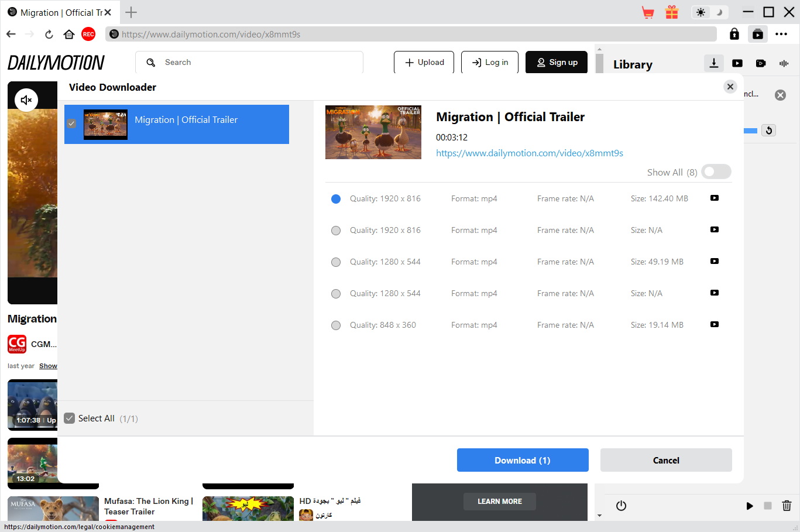
Task: Open Mufasa: The Lion King Teaser Trailer
Action: (149, 506)
